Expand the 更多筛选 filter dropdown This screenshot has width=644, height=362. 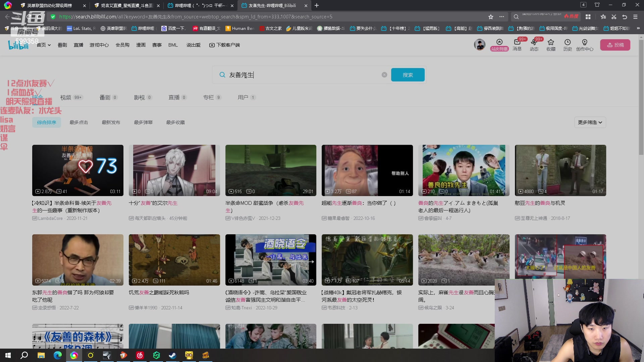click(x=590, y=122)
